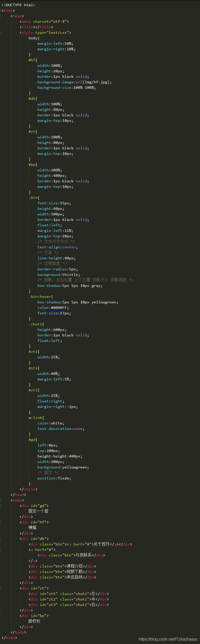Click the 文本对齐方式 comment line
The height and width of the screenshot is (644, 200).
tap(56, 242)
